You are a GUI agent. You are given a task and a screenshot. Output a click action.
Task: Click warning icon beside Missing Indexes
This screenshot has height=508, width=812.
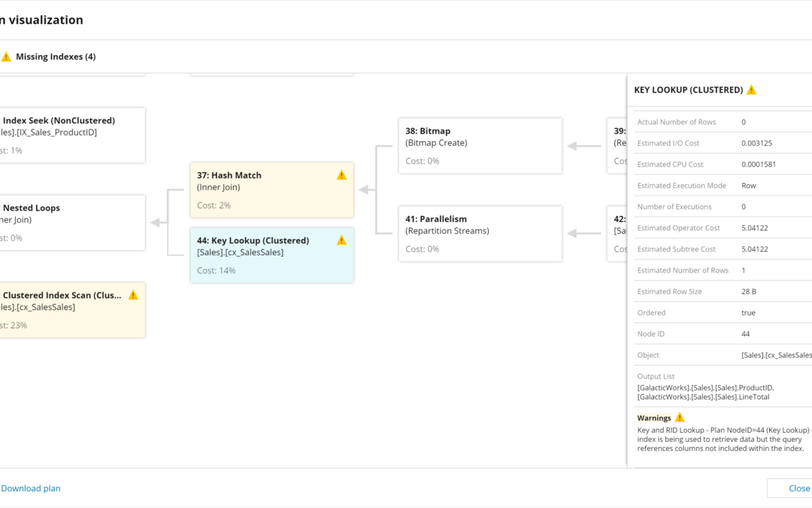click(x=6, y=57)
